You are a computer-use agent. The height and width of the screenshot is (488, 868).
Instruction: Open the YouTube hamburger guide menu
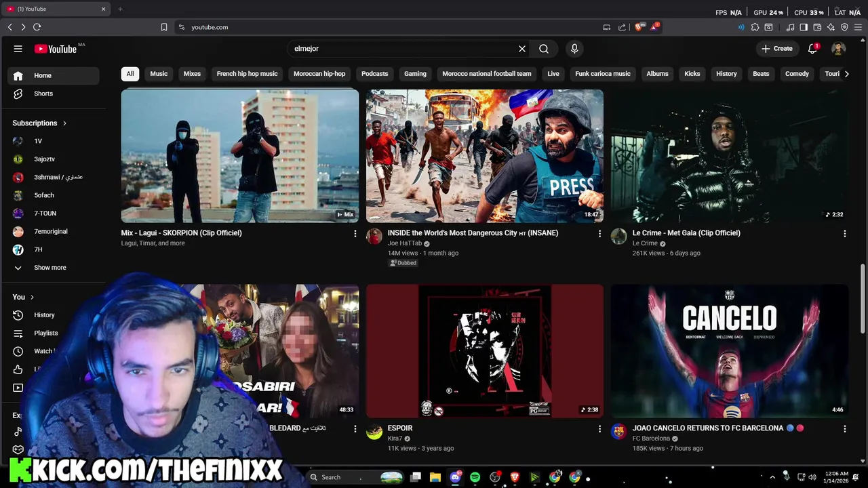pos(18,49)
